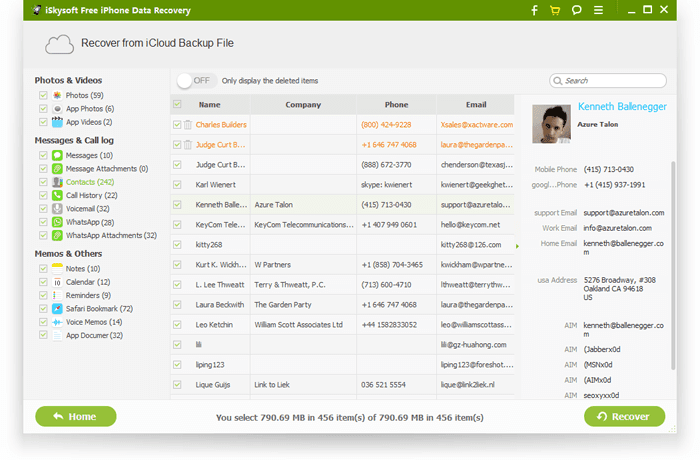Click email support@azuretalon.com in details
The image size is (700, 460).
coord(624,213)
